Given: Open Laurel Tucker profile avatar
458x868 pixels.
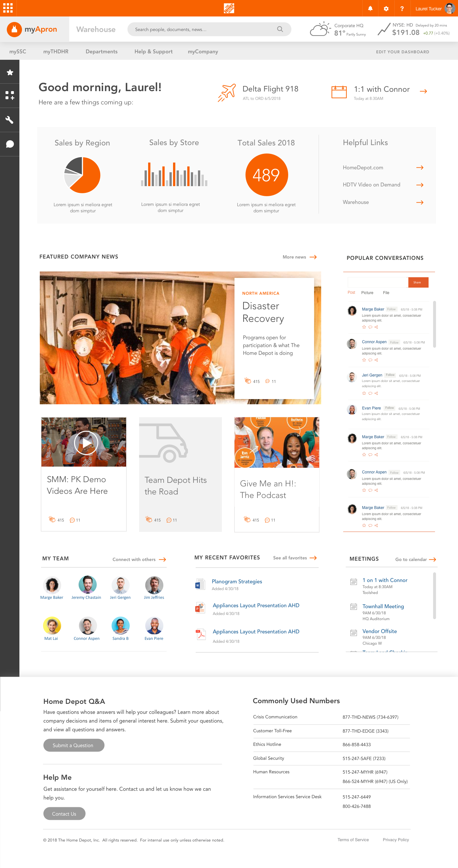Looking at the screenshot, I should 450,8.
